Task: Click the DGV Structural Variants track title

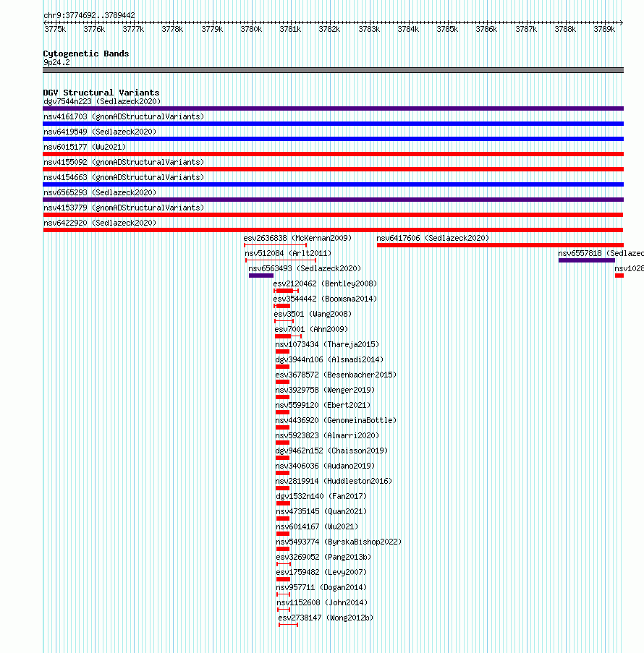Action: pos(101,93)
